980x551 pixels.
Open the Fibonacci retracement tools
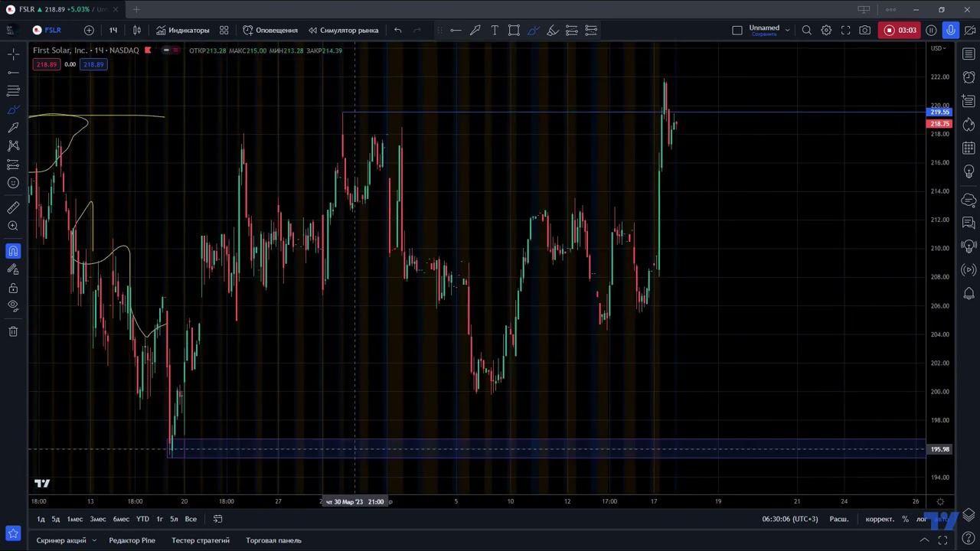[13, 90]
